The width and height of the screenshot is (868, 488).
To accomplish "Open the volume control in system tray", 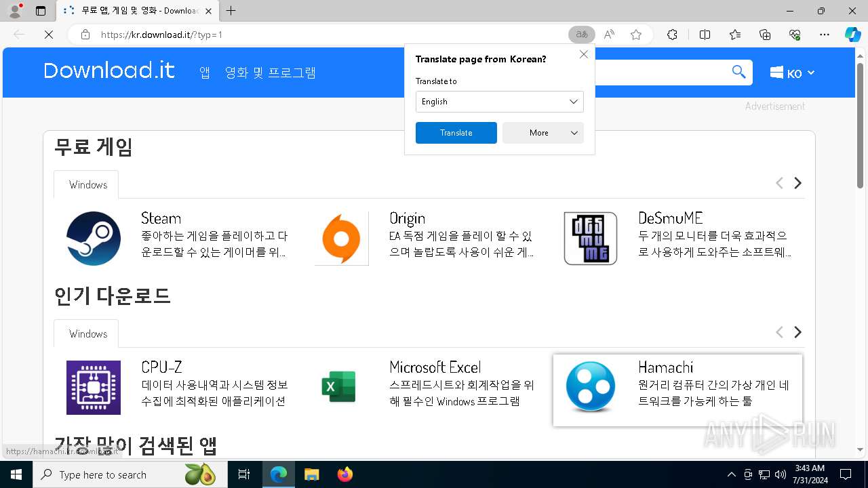I will pyautogui.click(x=781, y=474).
